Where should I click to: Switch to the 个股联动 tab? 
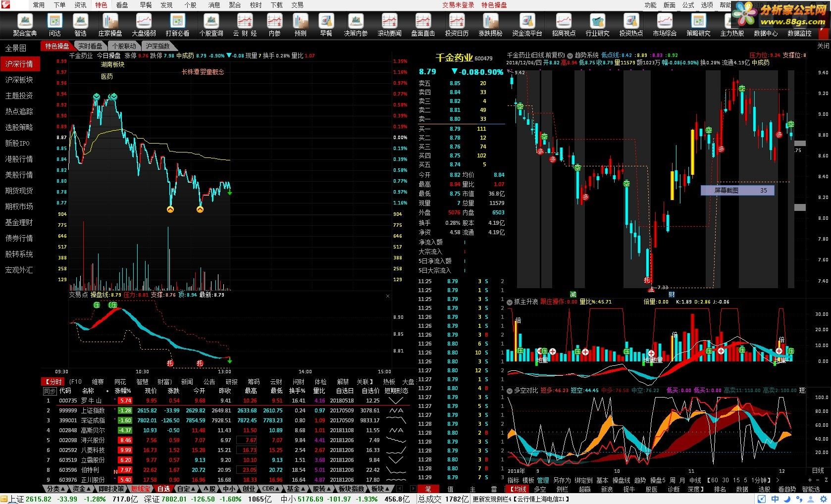tap(124, 46)
